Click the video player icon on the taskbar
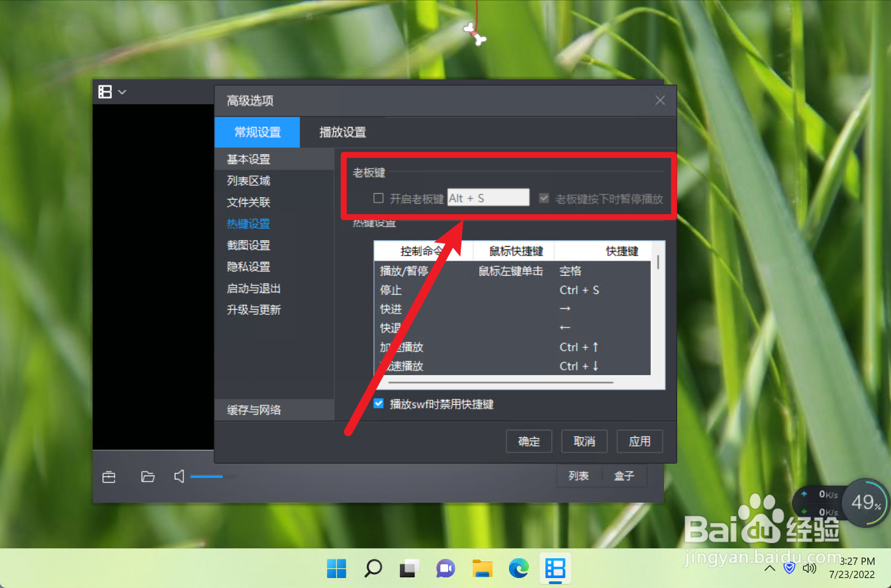This screenshot has height=588, width=891. [x=555, y=568]
